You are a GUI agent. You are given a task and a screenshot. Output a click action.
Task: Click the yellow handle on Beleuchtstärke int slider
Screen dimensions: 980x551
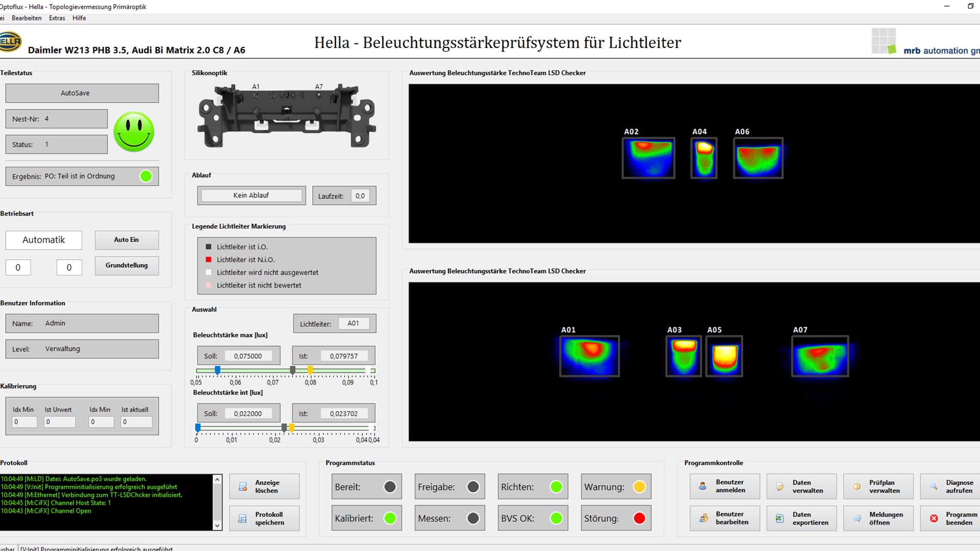[x=291, y=428]
